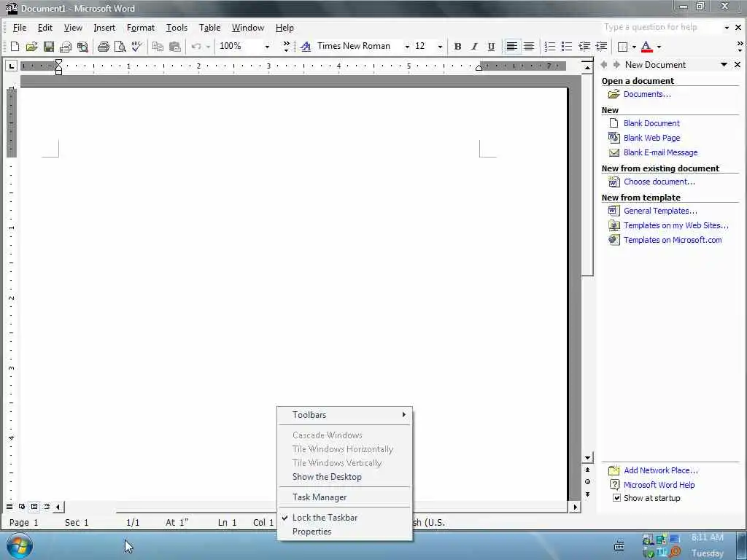
Task: Toggle Italic formatting
Action: [x=474, y=46]
